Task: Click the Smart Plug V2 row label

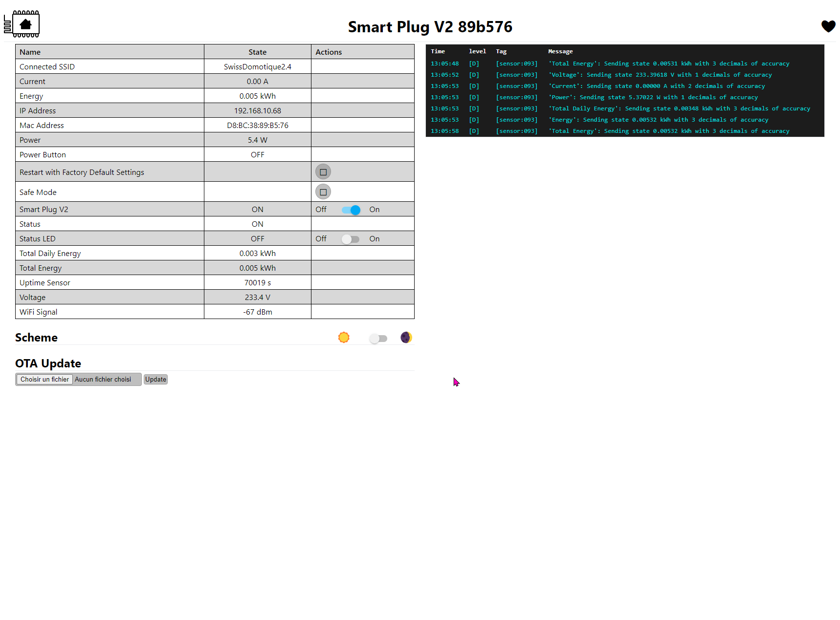Action: (44, 210)
